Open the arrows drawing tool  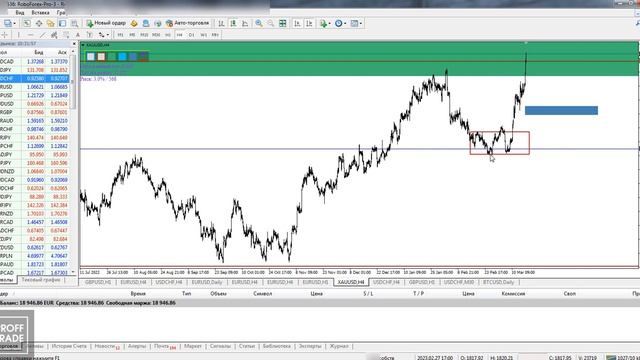click(101, 35)
